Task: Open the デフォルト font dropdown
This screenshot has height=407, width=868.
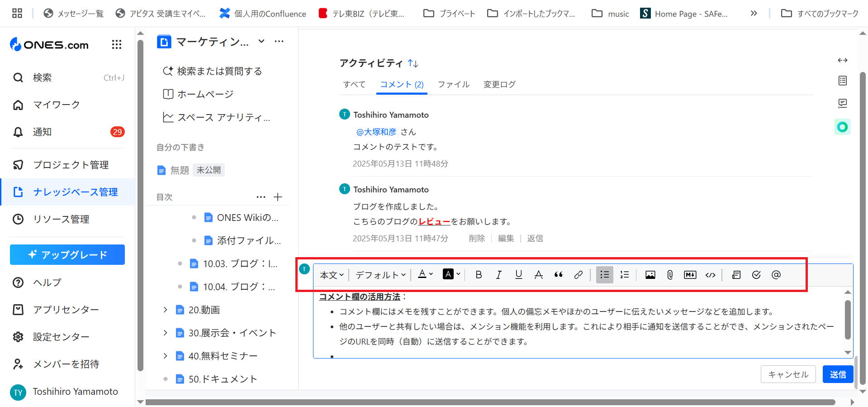Action: click(380, 275)
